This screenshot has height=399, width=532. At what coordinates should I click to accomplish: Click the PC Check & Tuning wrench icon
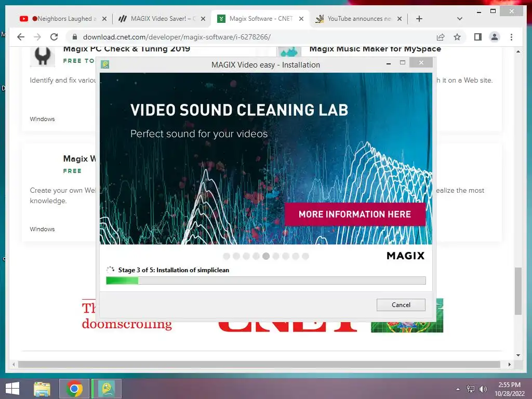[43, 56]
